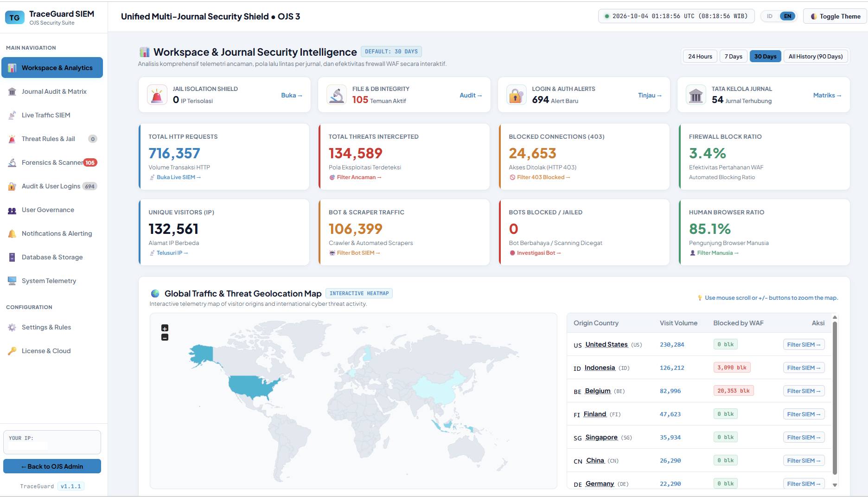Open the Matriks link for journal governance

pyautogui.click(x=828, y=95)
